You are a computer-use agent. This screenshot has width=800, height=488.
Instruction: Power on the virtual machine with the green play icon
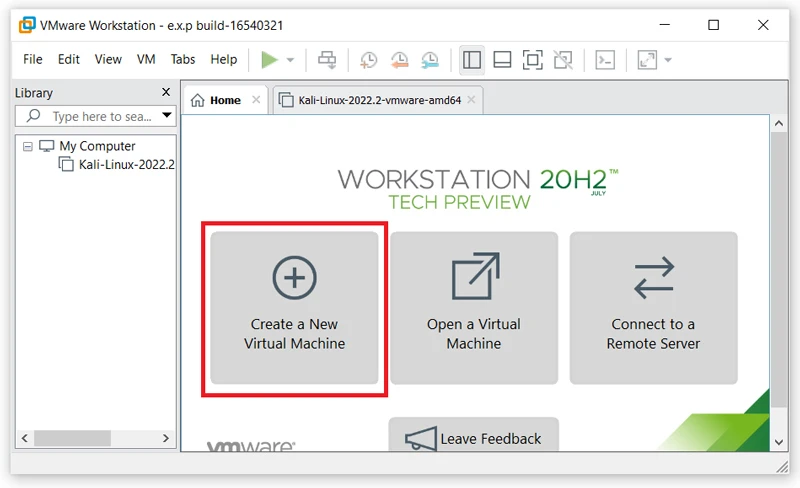(269, 60)
